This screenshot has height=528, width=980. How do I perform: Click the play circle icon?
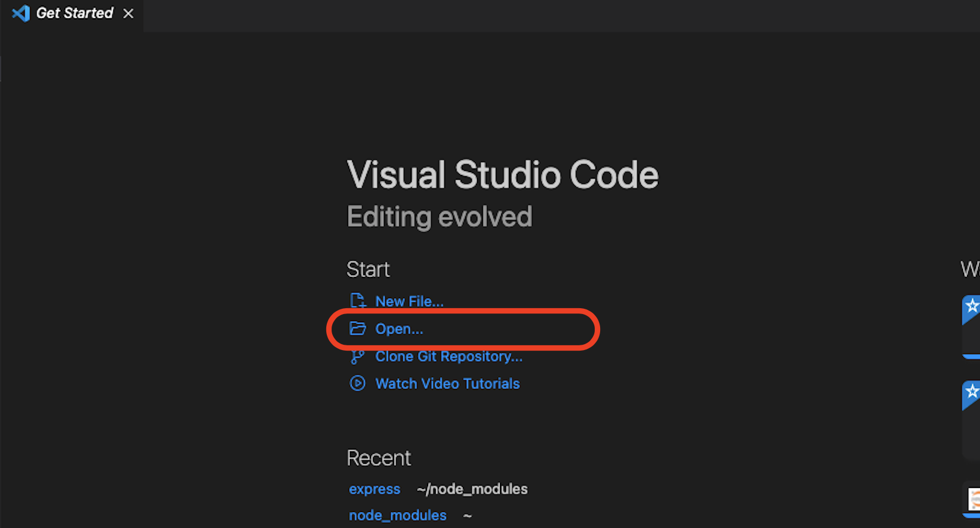[x=357, y=384]
